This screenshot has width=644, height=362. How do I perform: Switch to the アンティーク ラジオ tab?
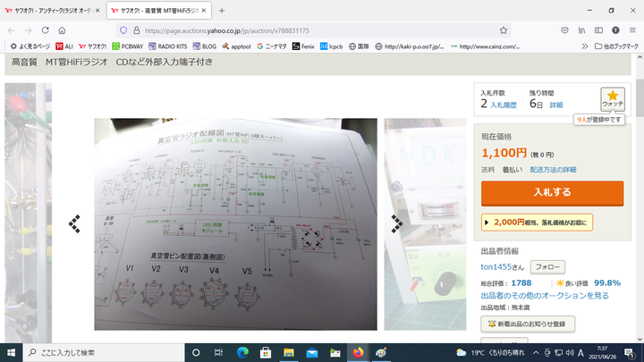(52, 10)
